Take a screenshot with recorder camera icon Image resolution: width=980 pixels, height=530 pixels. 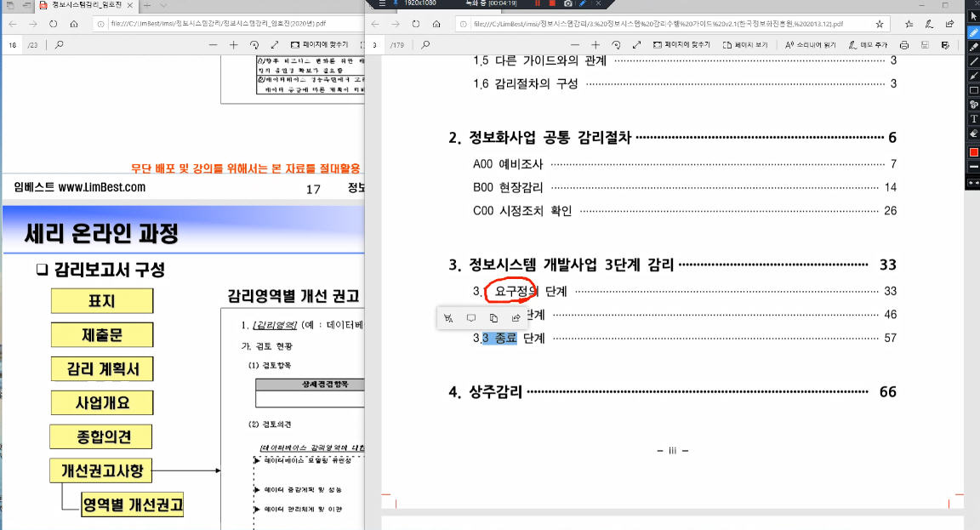point(567,3)
